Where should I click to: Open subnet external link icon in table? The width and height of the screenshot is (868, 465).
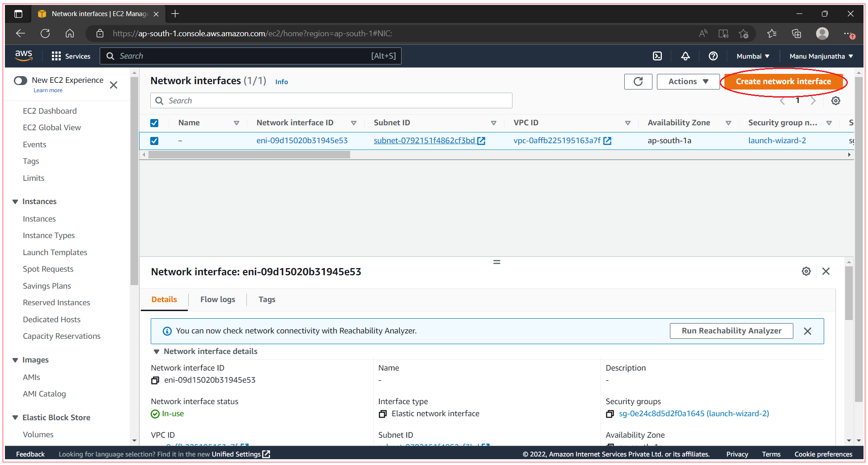click(481, 141)
